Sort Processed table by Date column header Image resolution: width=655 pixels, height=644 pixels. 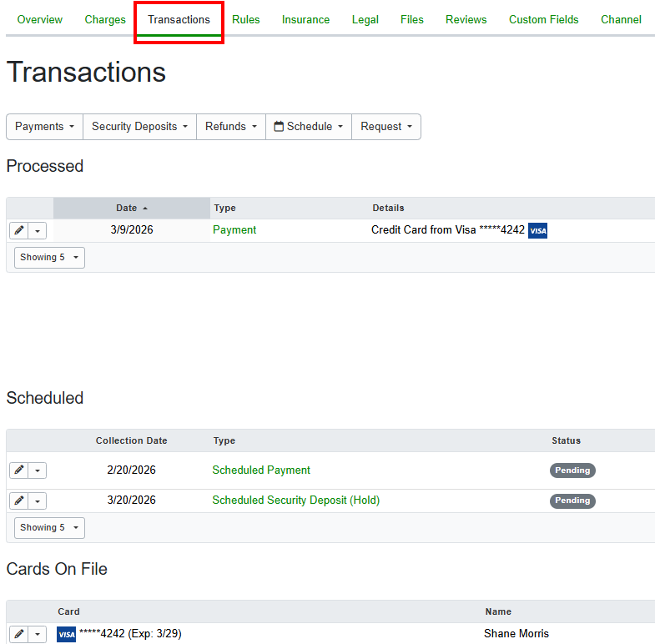tap(132, 208)
